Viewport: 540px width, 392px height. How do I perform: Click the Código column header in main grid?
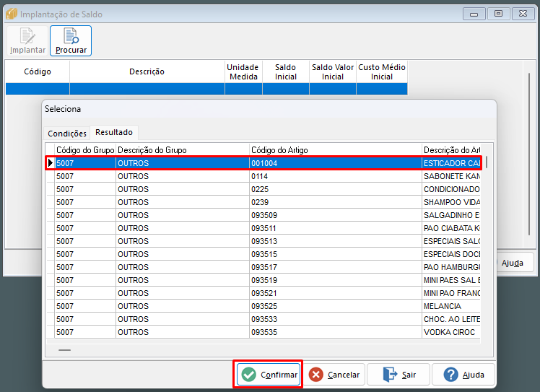point(38,71)
